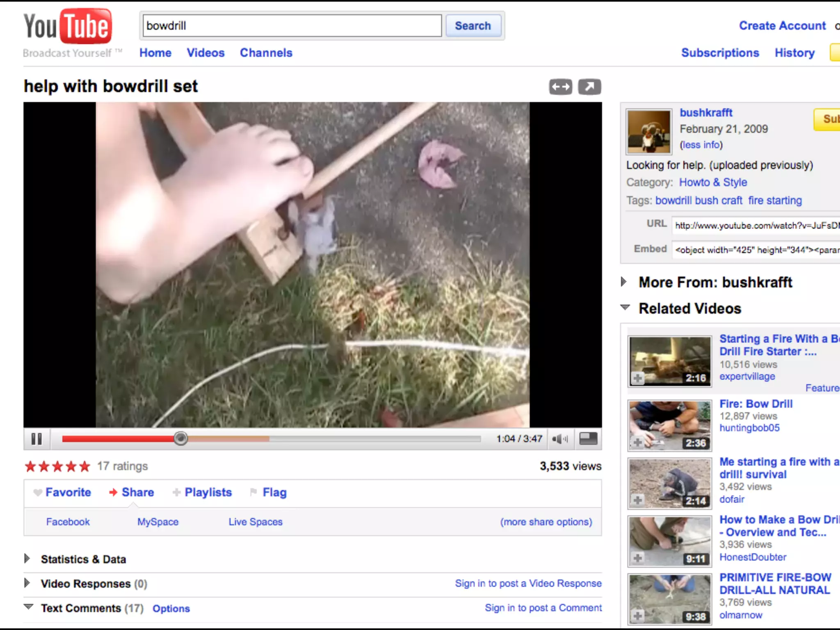Open the Channels tab
Viewport: 840px width, 630px height.
click(x=266, y=53)
